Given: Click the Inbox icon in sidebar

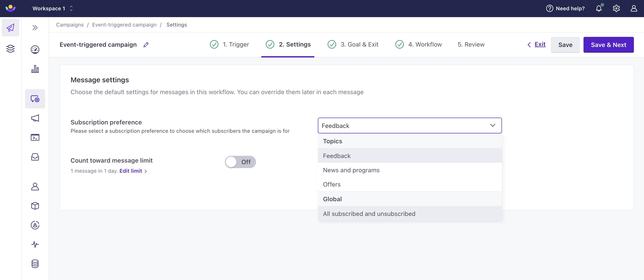Looking at the screenshot, I should (35, 157).
